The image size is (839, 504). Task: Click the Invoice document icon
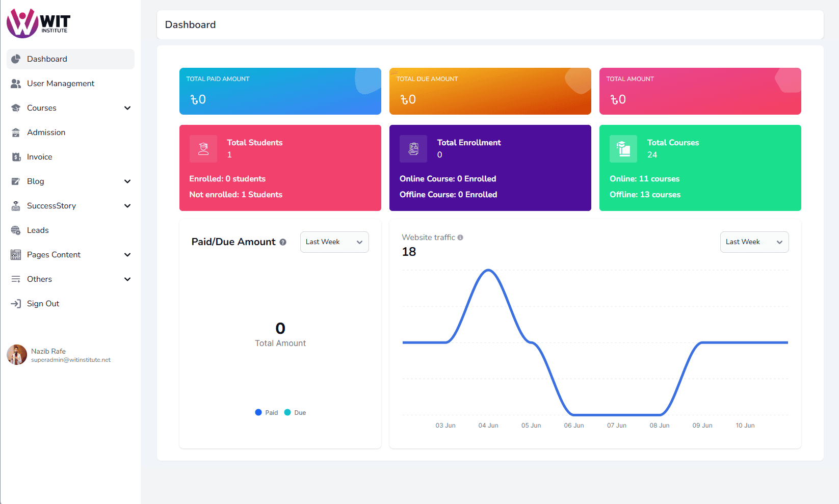click(16, 157)
